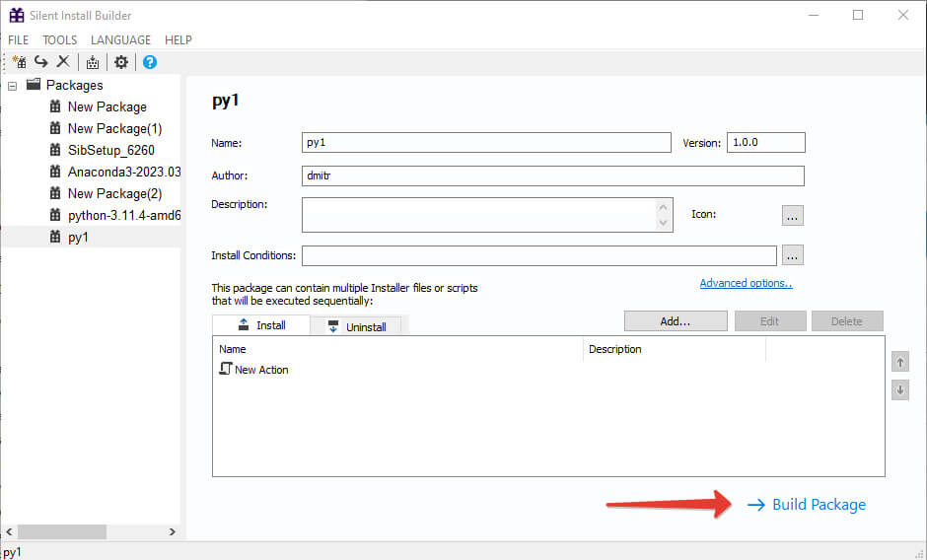This screenshot has height=560, width=927.
Task: Maximize the Silent Install Builder window
Action: click(x=858, y=16)
